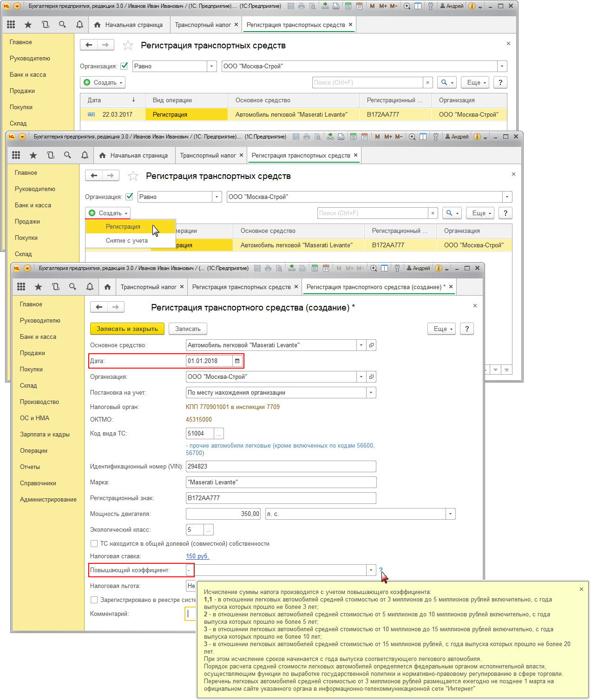This screenshot has height=700, width=591.
Task: Sort by Дата column header in back window
Action: click(113, 100)
